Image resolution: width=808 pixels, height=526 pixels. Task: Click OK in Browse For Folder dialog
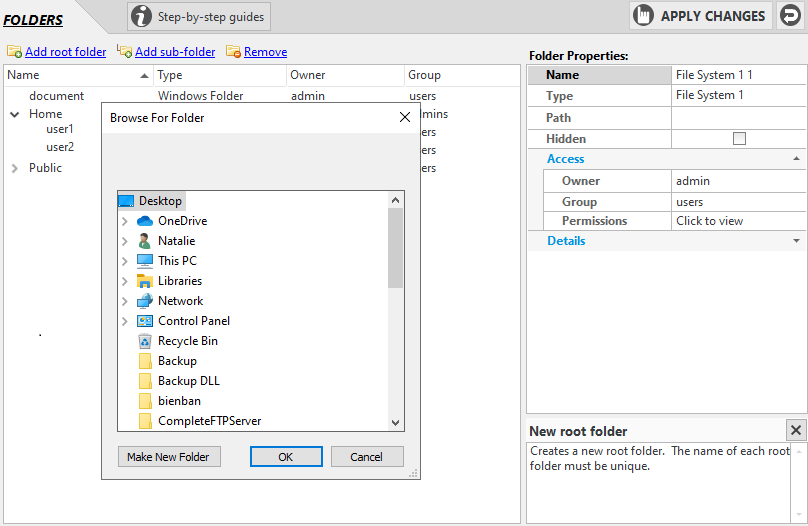tap(286, 457)
